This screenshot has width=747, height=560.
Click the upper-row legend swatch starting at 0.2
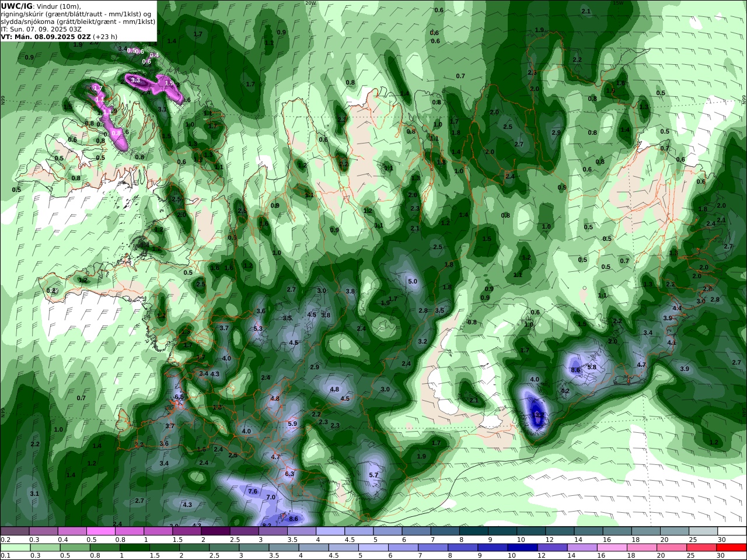click(15, 531)
